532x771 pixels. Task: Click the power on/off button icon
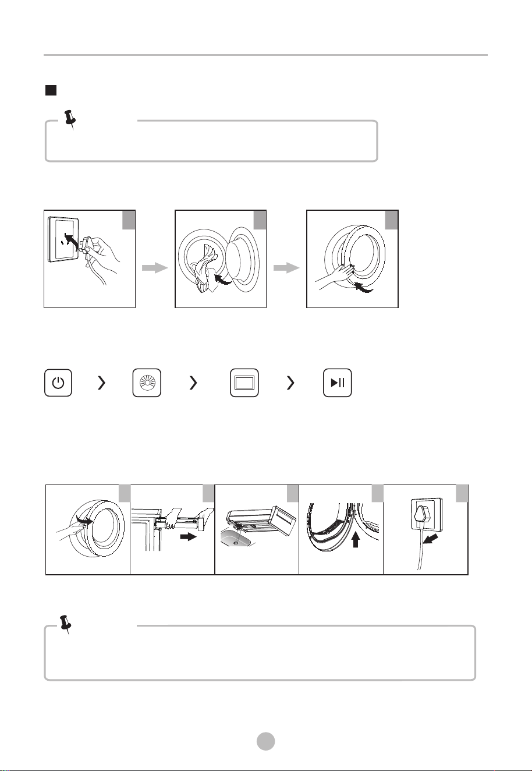(58, 383)
